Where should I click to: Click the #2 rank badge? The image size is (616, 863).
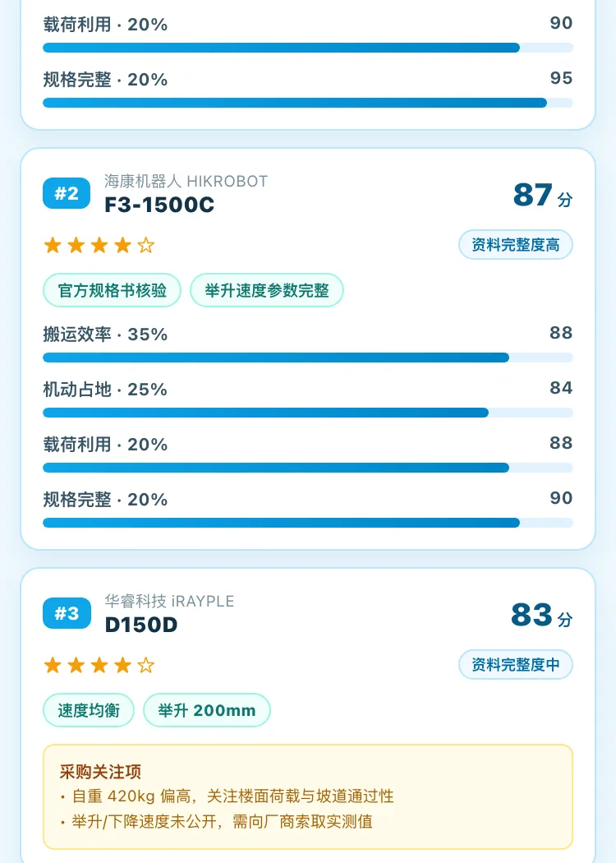point(67,193)
